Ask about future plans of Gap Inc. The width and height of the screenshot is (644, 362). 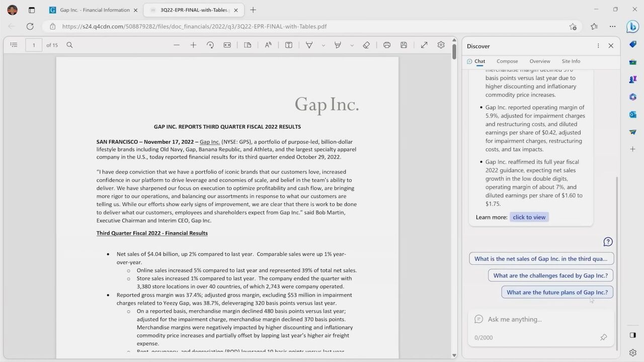click(x=557, y=292)
